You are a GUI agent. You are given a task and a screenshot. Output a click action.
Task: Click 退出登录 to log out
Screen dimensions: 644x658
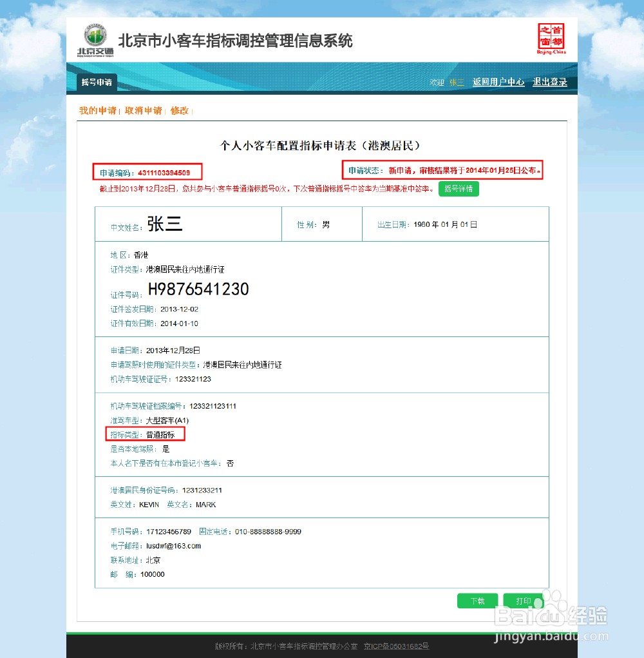coord(549,82)
